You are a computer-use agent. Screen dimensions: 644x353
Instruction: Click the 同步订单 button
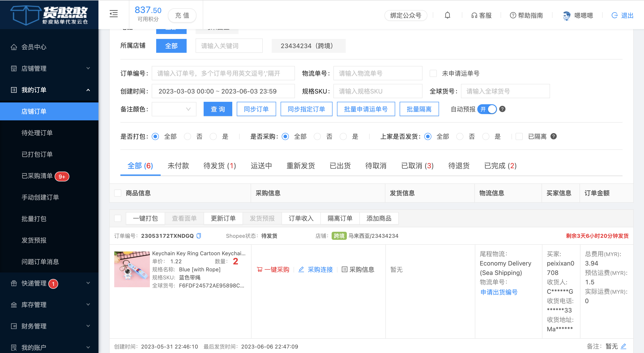(256, 109)
